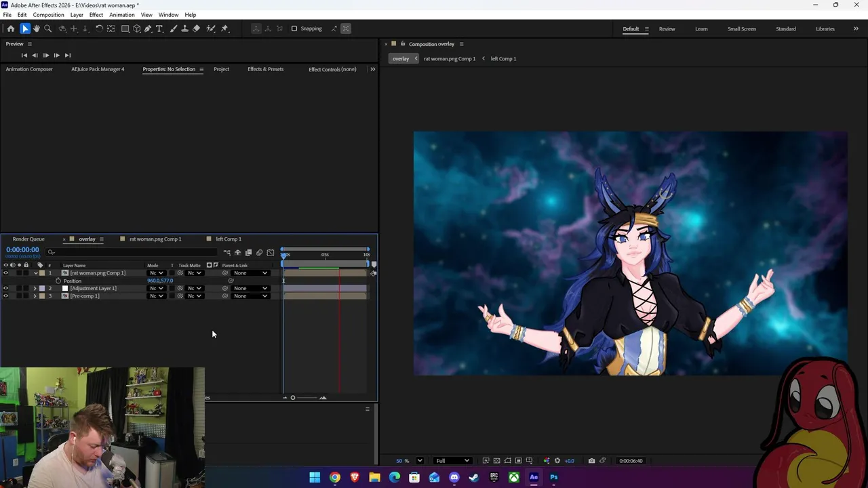The width and height of the screenshot is (868, 488).
Task: Hide the Adjustment Layer 1 eye toggle
Action: [x=5, y=288]
